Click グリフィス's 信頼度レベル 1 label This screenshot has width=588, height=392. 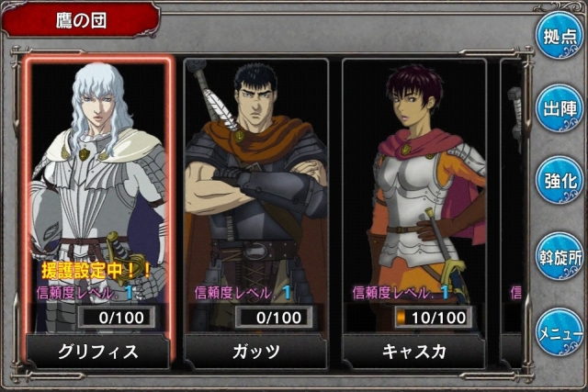click(x=85, y=293)
